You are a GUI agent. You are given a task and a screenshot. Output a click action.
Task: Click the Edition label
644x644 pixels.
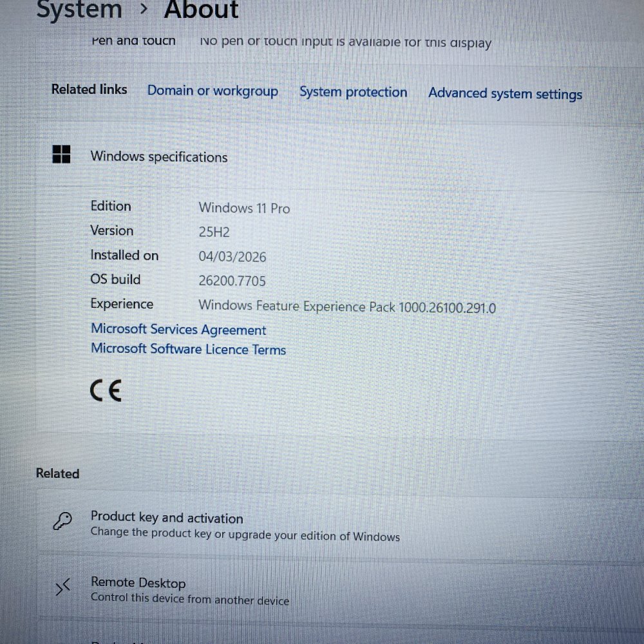(111, 206)
